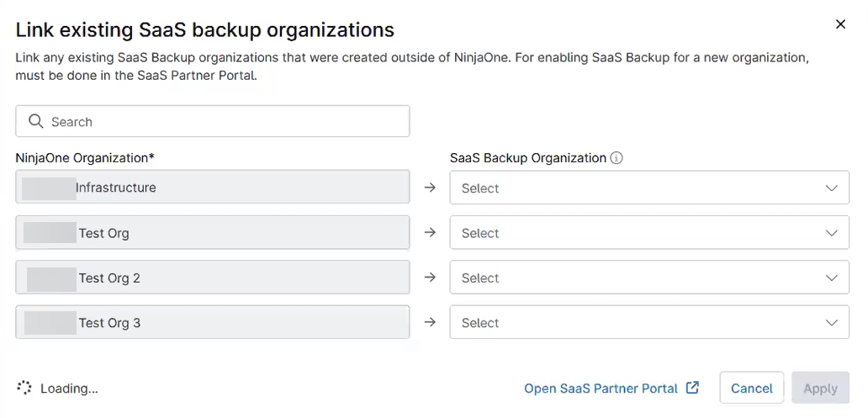Screen dimensions: 868x418
Task: Click the search magnifier icon
Action: 35,121
